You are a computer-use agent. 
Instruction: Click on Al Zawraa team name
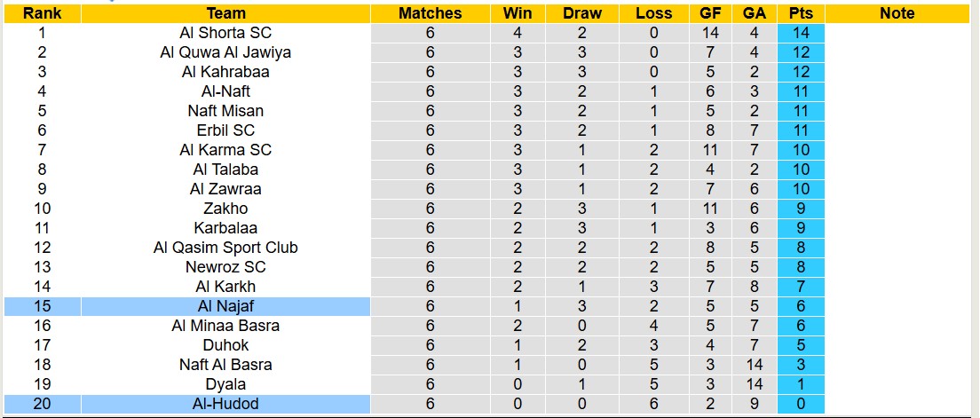[x=225, y=189]
